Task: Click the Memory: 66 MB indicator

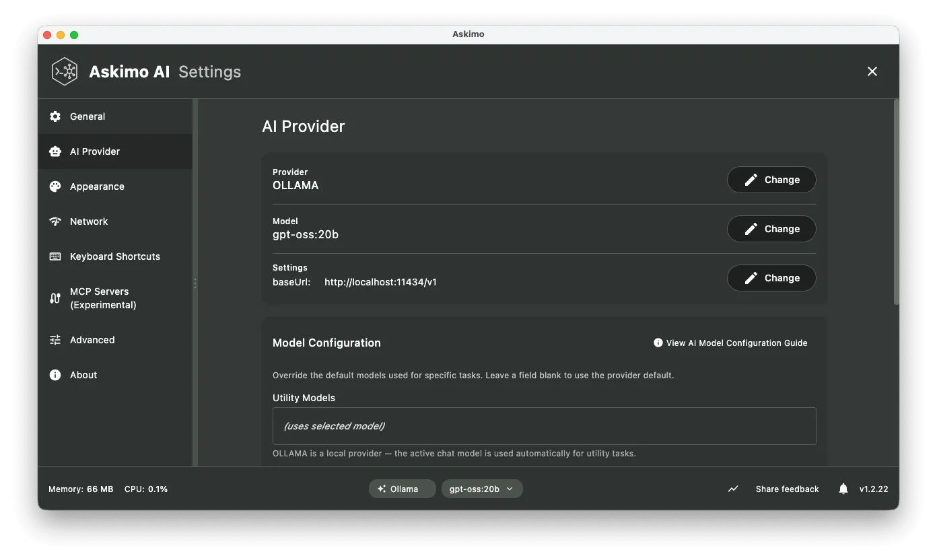Action: pyautogui.click(x=81, y=489)
